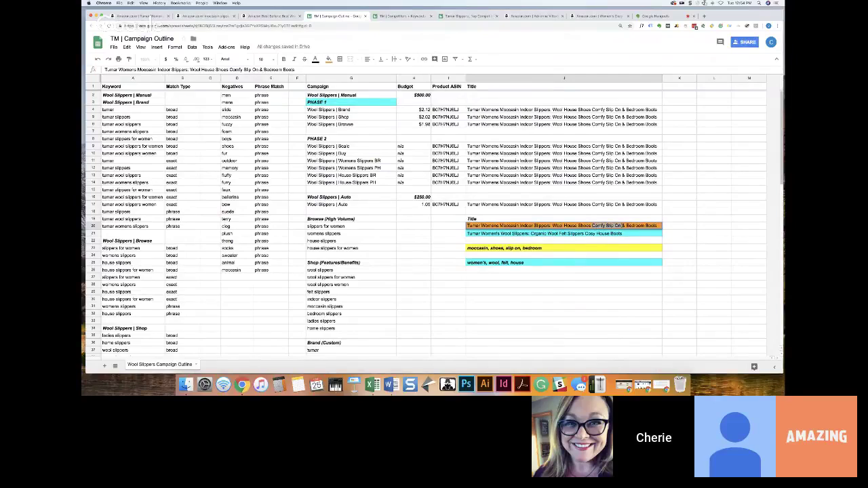Open Excel from the dock

(x=372, y=385)
